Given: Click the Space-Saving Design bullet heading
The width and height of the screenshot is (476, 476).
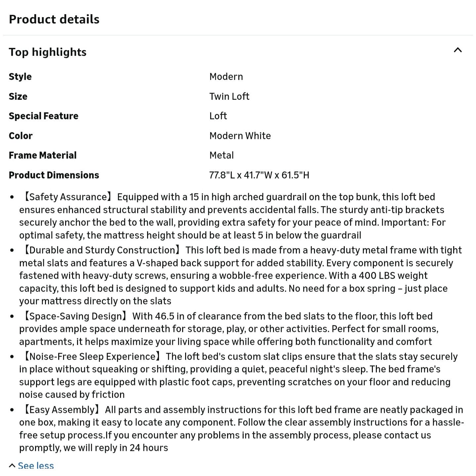Looking at the screenshot, I should point(75,316).
